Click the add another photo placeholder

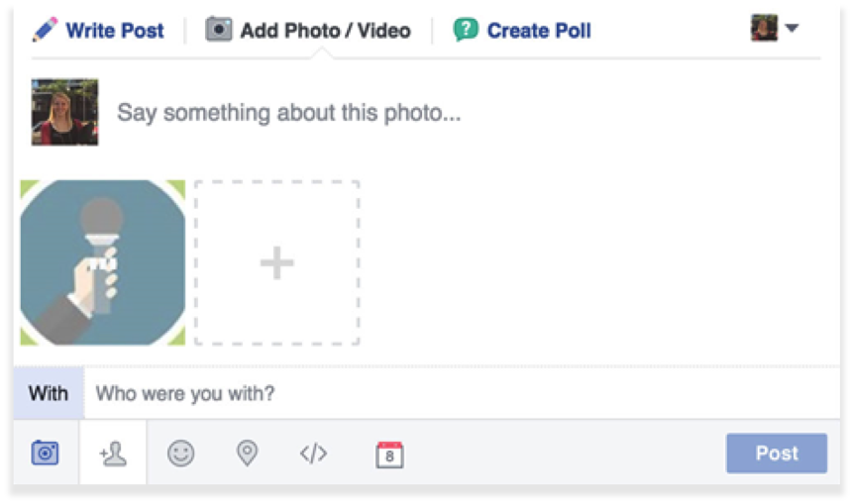click(x=276, y=262)
